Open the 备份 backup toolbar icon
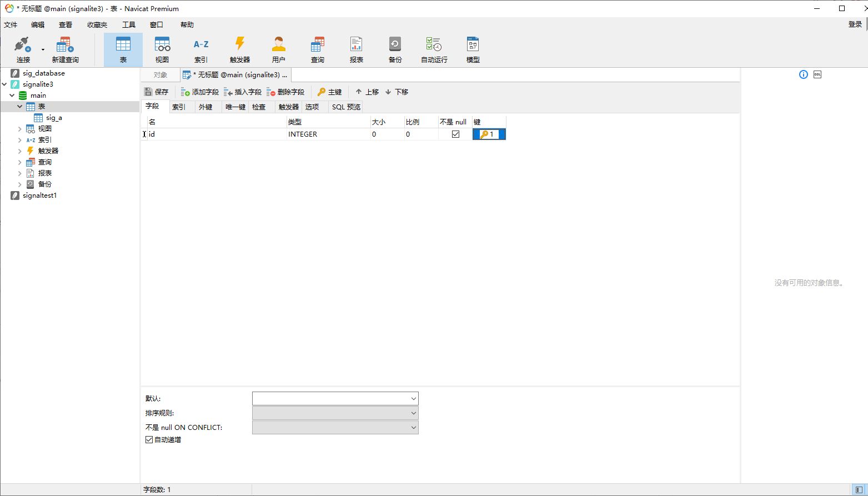The height and width of the screenshot is (496, 868). [x=395, y=49]
